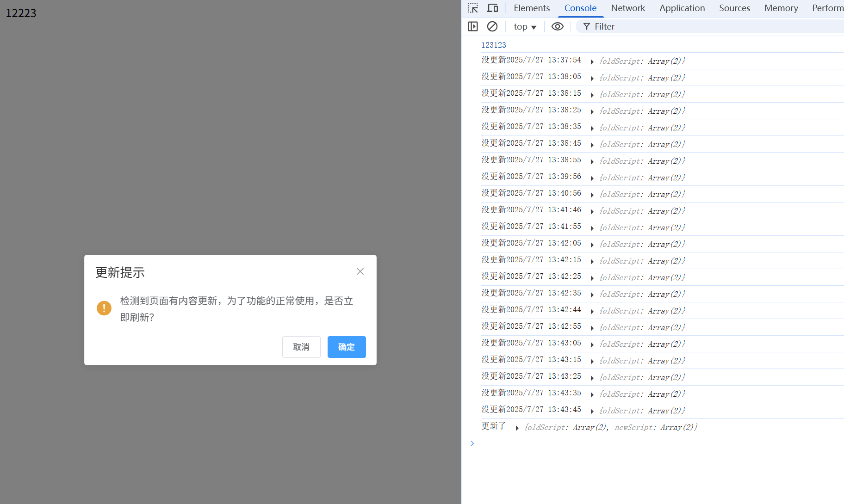Switch to the Elements tab

531,8
